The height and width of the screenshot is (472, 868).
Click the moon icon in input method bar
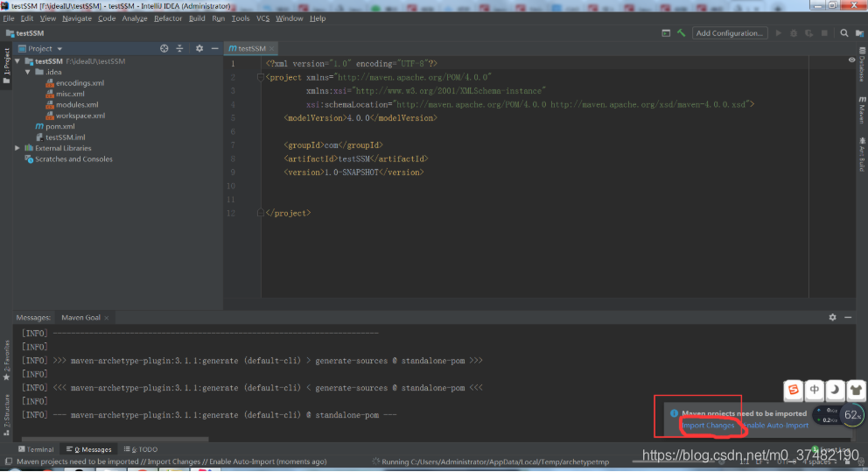836,390
